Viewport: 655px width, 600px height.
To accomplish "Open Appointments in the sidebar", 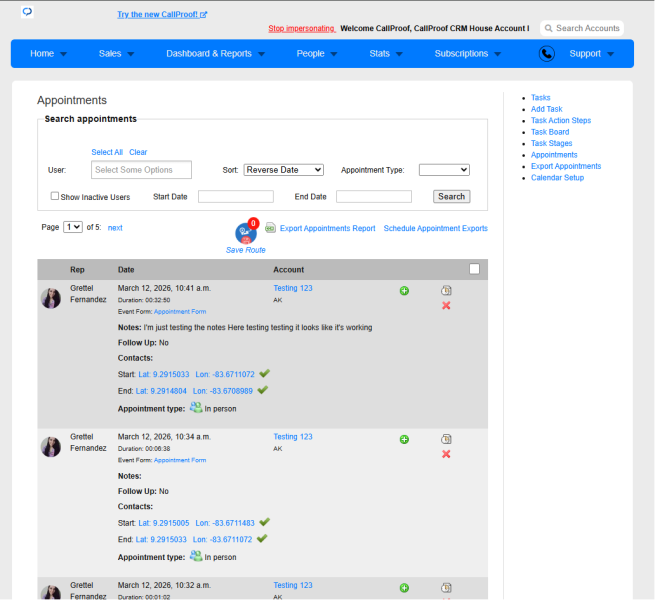I will 554,155.
